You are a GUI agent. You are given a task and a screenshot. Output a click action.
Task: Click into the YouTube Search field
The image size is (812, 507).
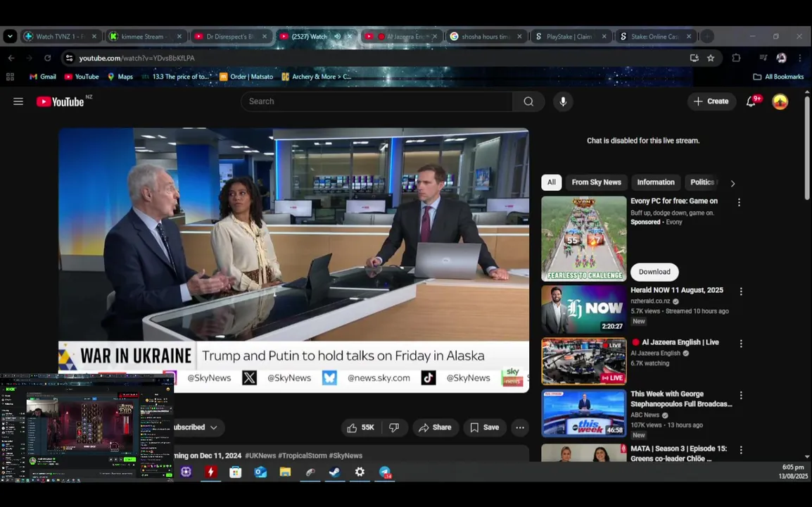pos(376,101)
